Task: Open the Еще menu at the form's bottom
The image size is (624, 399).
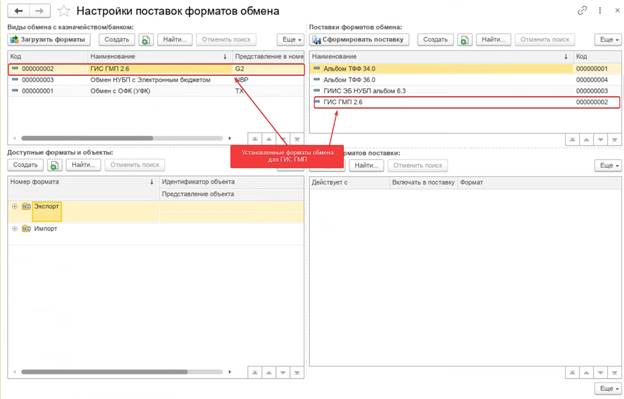Action: 608,388
